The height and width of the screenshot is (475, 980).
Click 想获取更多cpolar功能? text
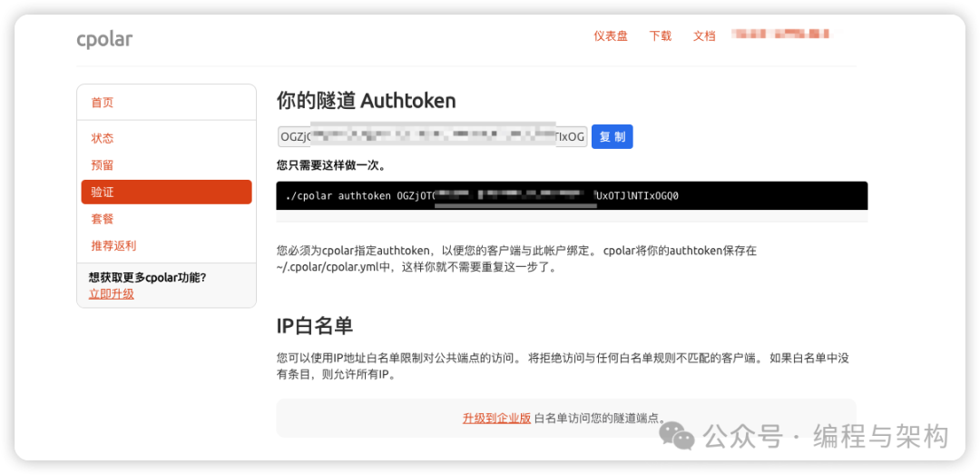pyautogui.click(x=148, y=277)
